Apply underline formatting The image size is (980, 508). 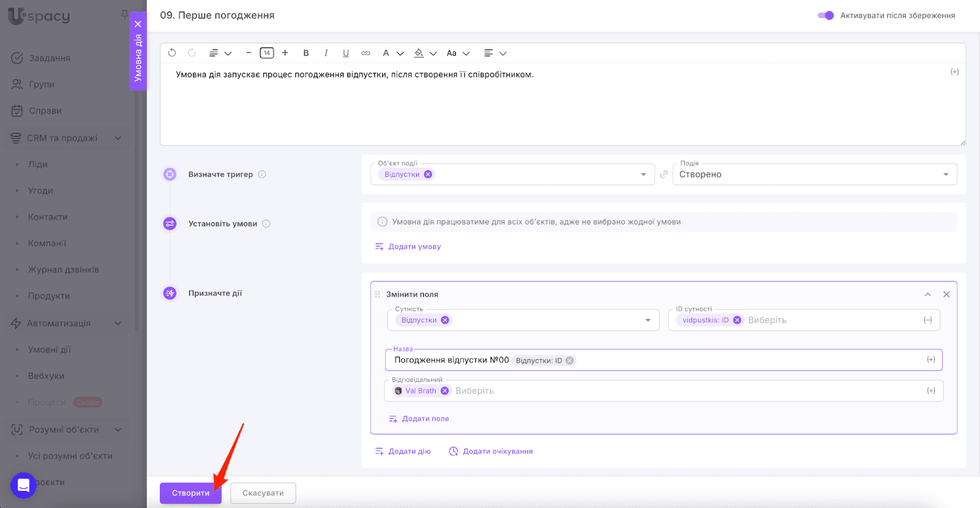pos(345,53)
